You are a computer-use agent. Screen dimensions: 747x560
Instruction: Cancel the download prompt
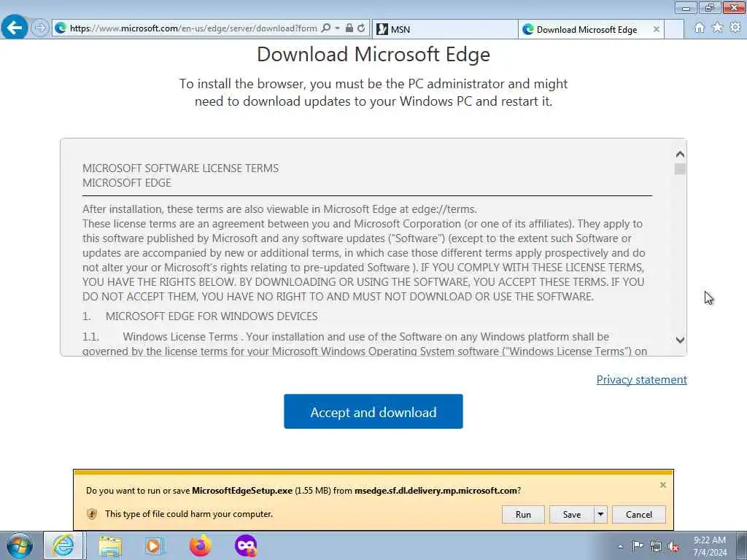[x=638, y=514]
